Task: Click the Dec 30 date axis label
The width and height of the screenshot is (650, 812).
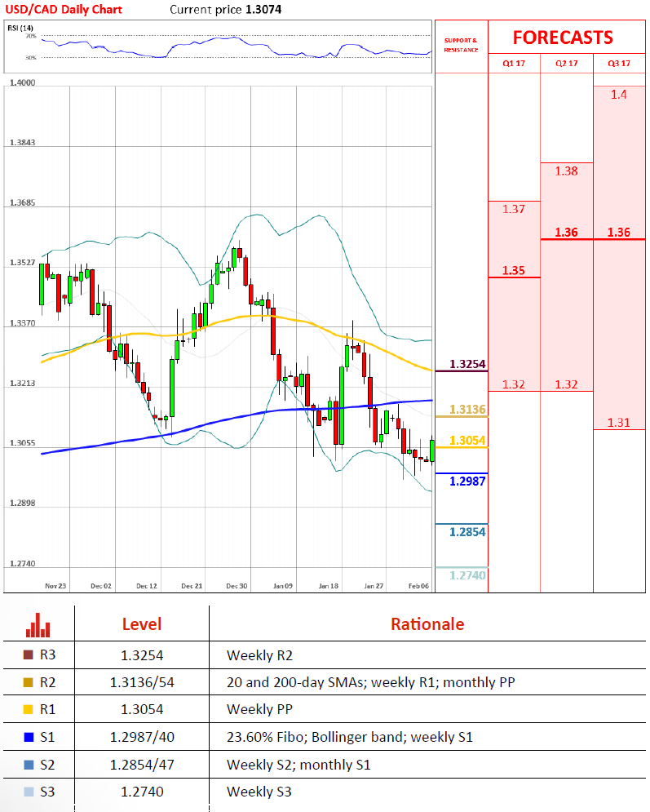Action: 237,586
